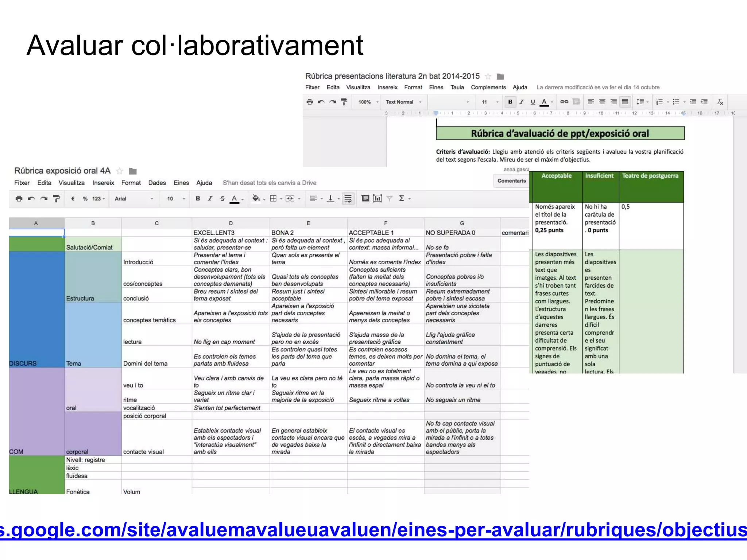Image resolution: width=747 pixels, height=560 pixels.
Task: Open the functions sigma menu
Action: tap(402, 199)
